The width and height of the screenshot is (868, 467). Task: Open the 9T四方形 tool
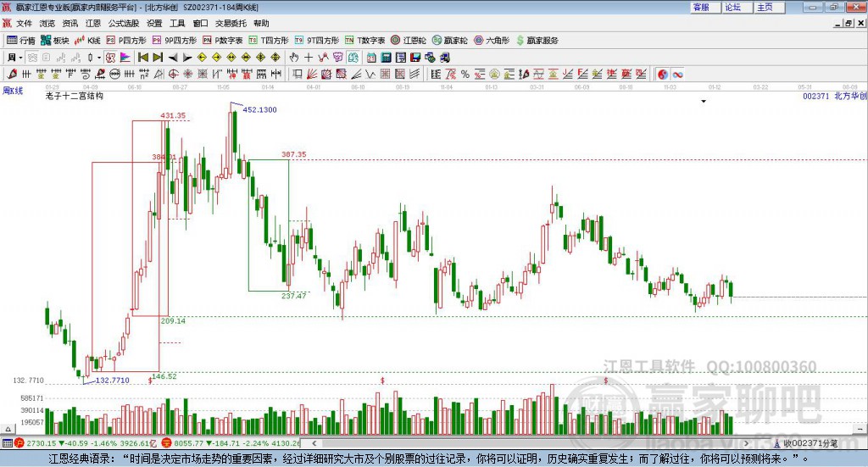tap(317, 41)
